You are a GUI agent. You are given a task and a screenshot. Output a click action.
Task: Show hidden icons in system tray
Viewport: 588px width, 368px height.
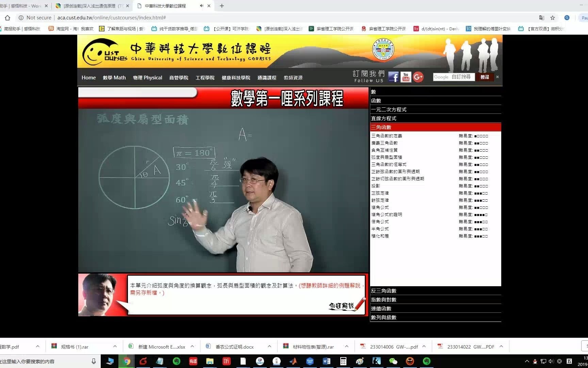(x=527, y=362)
